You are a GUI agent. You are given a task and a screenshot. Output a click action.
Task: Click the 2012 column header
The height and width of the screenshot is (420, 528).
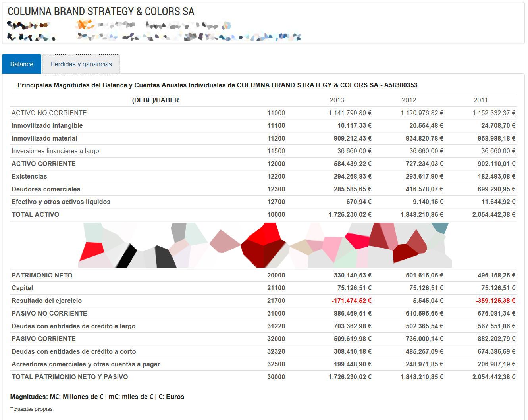pyautogui.click(x=409, y=100)
